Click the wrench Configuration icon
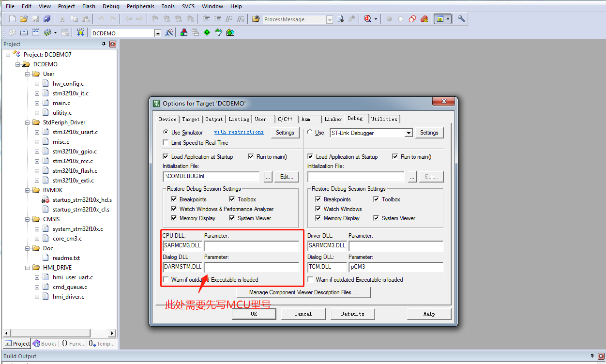Viewport: 606px width, 364px height. pyautogui.click(x=461, y=19)
